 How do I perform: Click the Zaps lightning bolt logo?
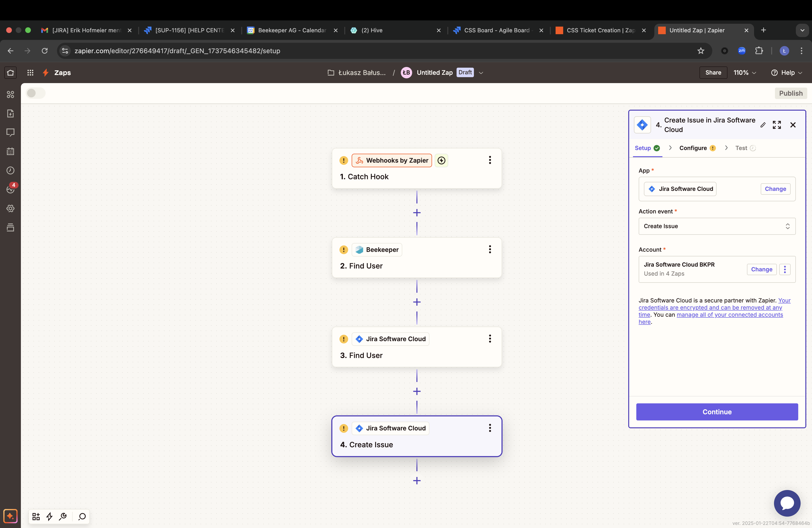tap(45, 73)
